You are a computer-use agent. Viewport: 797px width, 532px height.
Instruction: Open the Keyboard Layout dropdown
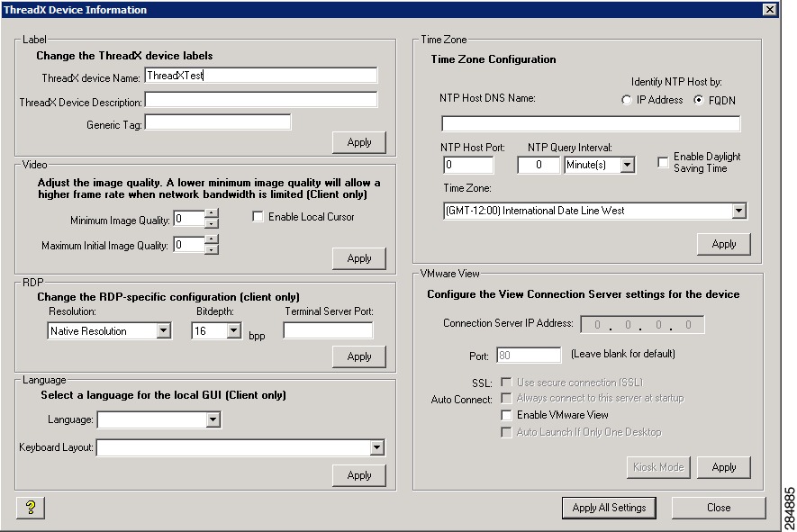coord(376,447)
